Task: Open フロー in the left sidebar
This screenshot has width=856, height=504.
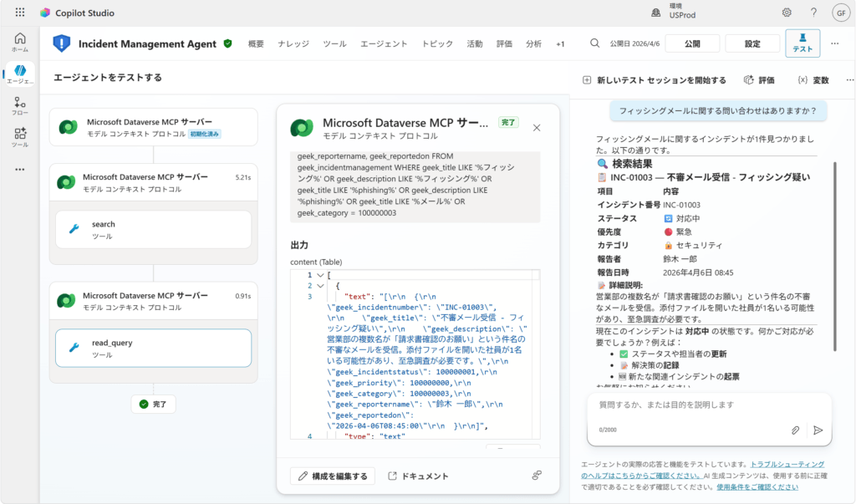Action: click(20, 105)
